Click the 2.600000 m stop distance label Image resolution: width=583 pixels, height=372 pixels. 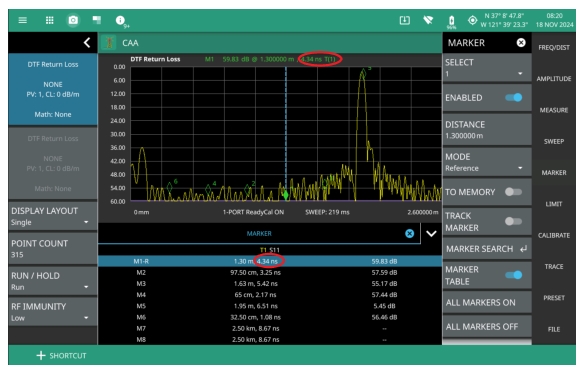coord(423,212)
